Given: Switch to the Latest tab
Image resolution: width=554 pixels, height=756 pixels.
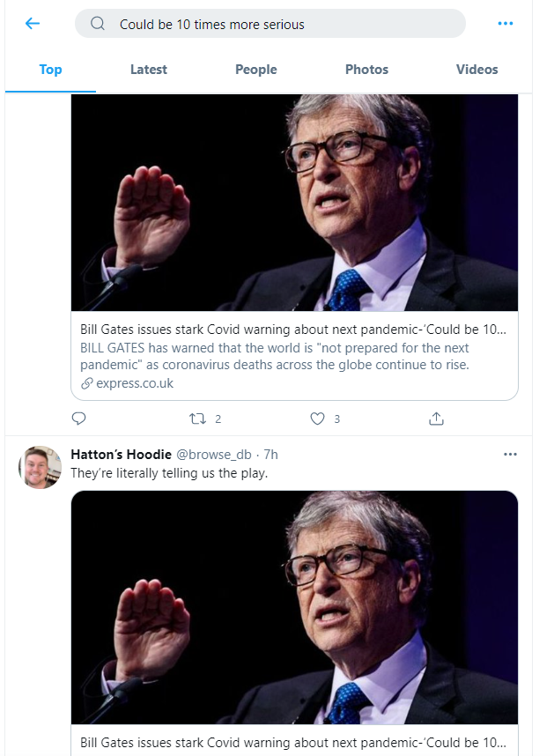Looking at the screenshot, I should click(148, 70).
